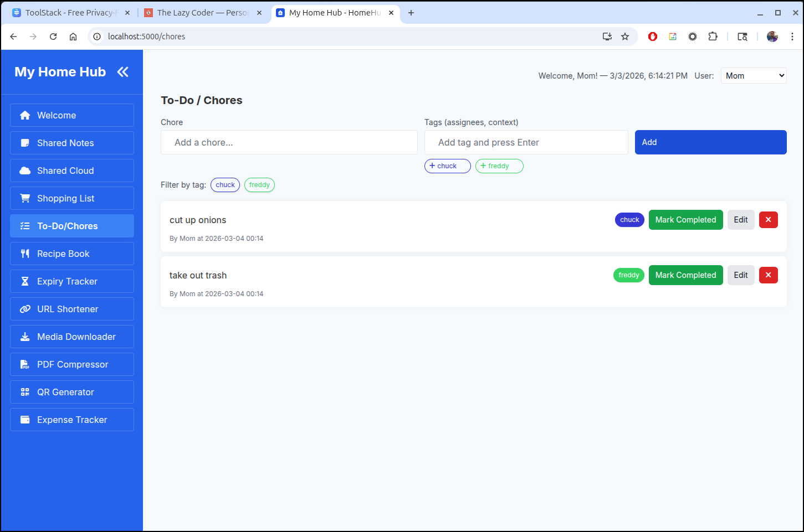804x532 pixels.
Task: Mark cut up onions as completed
Action: [x=685, y=220]
